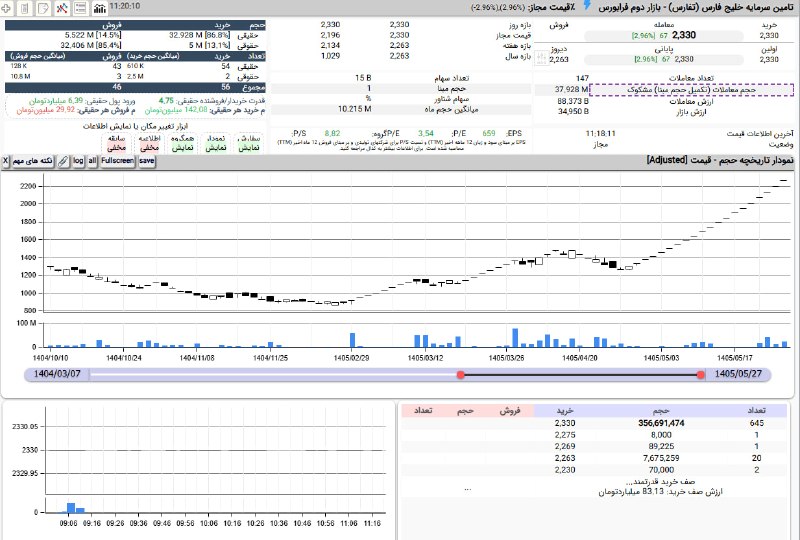Open the note sheet icon in top toolbar

tap(43, 8)
